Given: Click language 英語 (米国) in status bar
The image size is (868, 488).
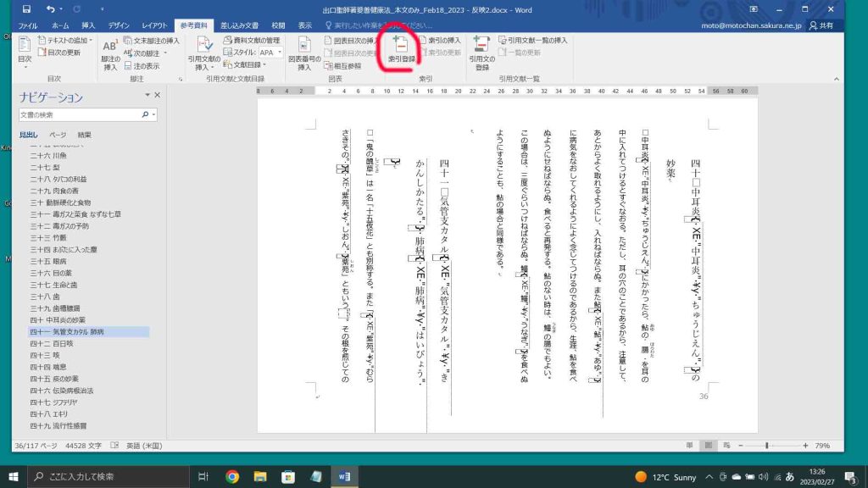Looking at the screenshot, I should 144,446.
